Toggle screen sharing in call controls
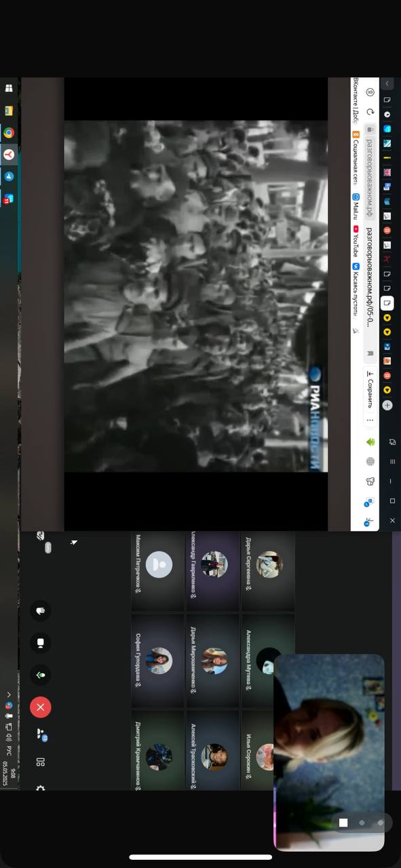401x868 pixels. click(x=40, y=643)
